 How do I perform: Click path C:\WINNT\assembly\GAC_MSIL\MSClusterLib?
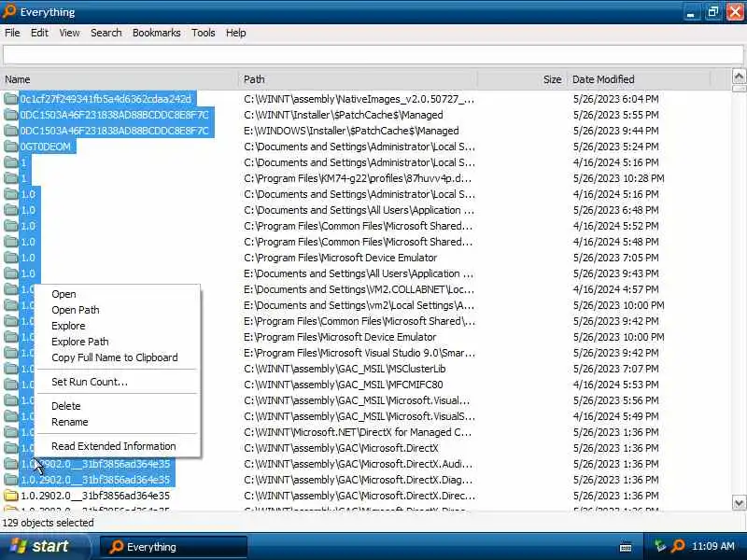click(345, 369)
